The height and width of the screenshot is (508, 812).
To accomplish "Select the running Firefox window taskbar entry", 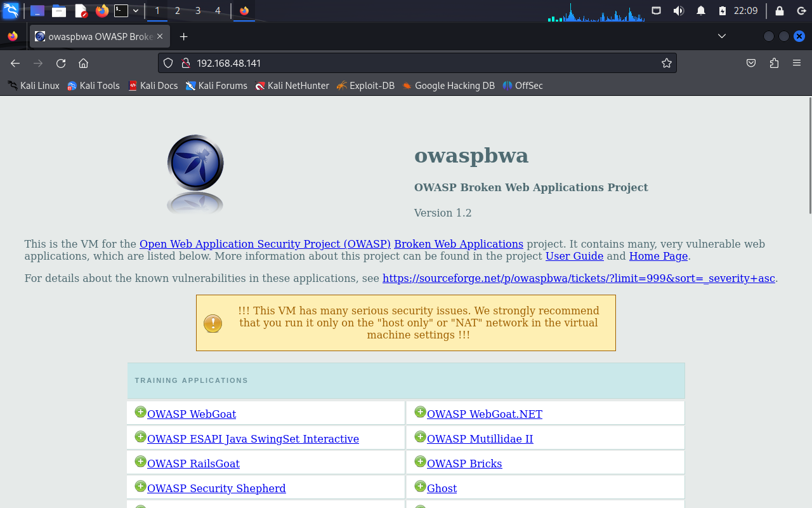I will tap(244, 11).
